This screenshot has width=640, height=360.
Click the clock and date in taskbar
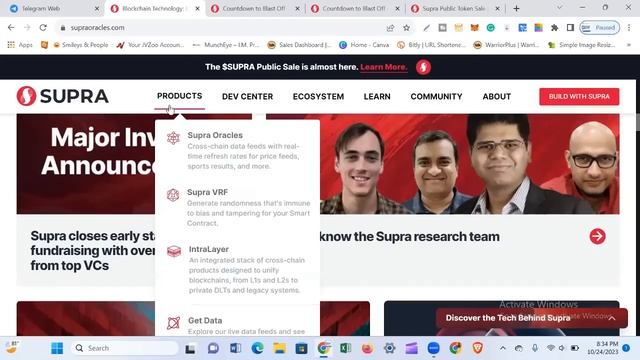click(x=603, y=348)
